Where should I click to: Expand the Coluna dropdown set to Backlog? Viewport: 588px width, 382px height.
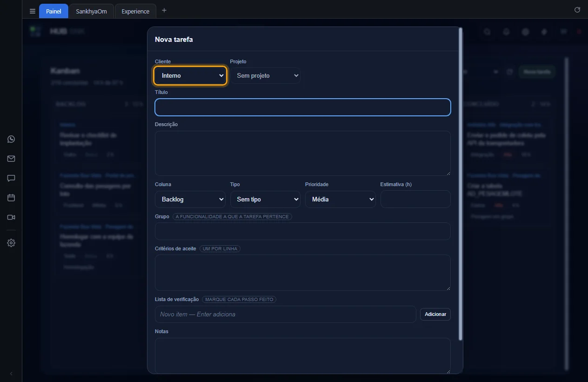190,199
